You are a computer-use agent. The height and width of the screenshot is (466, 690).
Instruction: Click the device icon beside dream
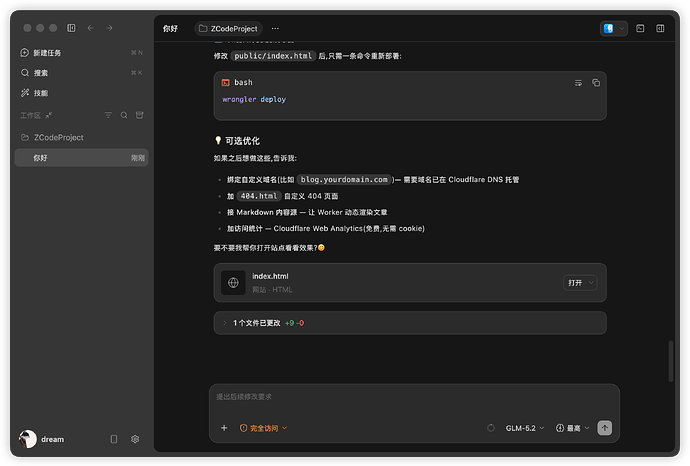pos(114,439)
